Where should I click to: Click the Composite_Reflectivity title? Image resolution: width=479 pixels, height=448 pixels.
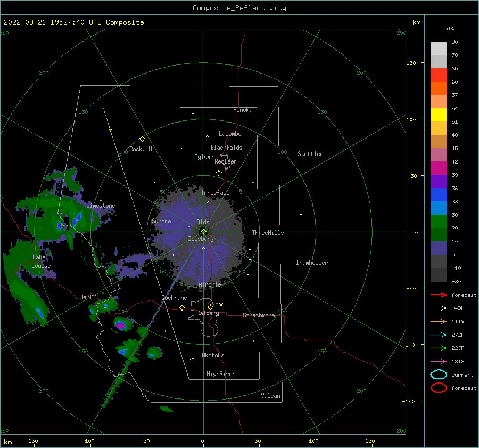(240, 8)
